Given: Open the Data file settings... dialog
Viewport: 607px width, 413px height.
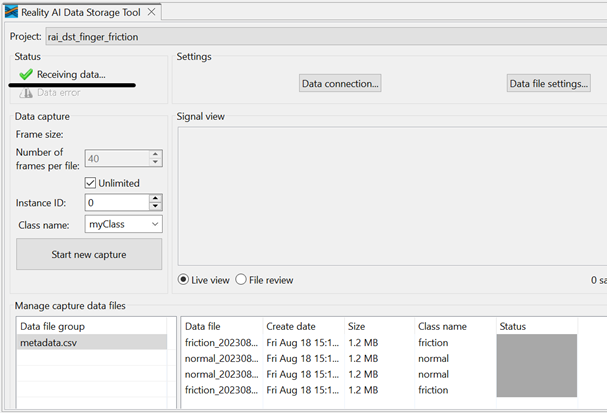Looking at the screenshot, I should [x=548, y=84].
